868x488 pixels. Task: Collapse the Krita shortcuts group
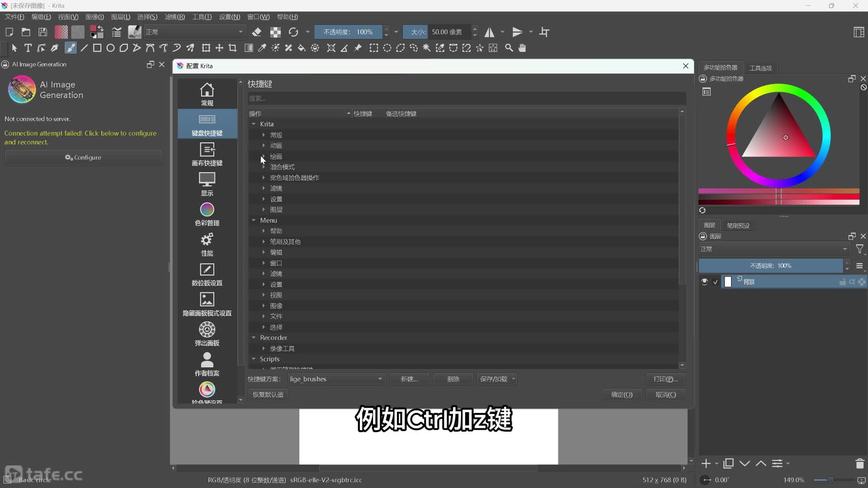click(x=254, y=124)
